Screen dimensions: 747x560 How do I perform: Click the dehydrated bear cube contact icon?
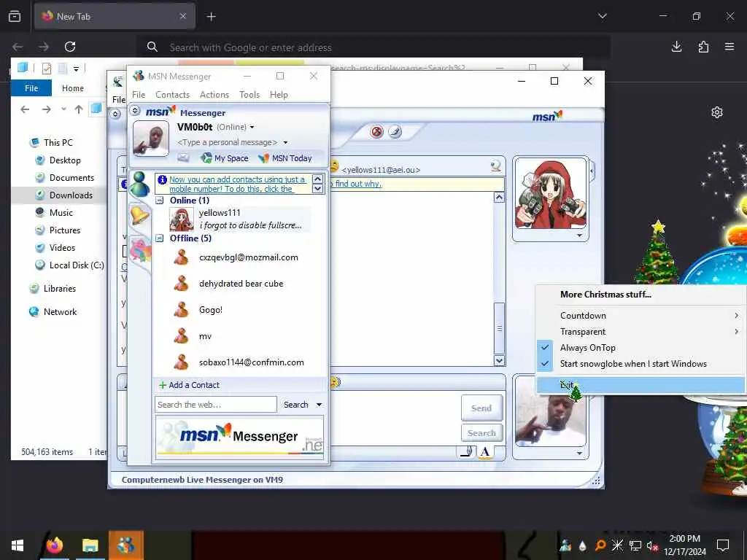181,284
